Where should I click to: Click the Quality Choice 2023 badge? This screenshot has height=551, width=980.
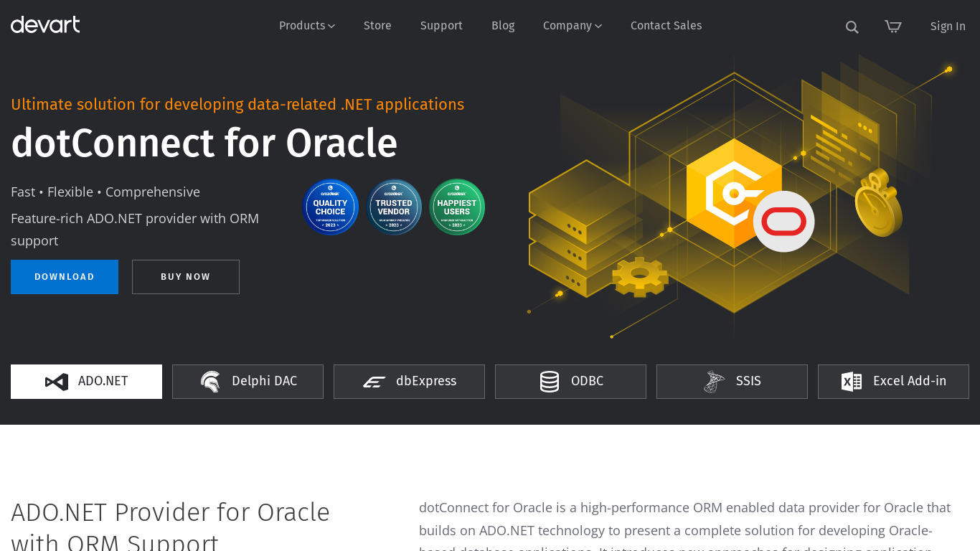pos(330,207)
